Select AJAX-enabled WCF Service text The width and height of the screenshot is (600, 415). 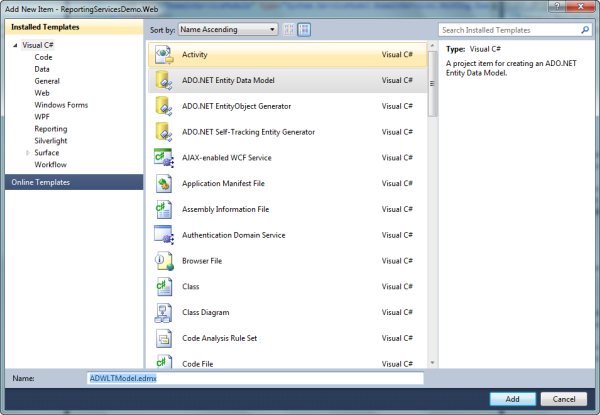click(227, 158)
